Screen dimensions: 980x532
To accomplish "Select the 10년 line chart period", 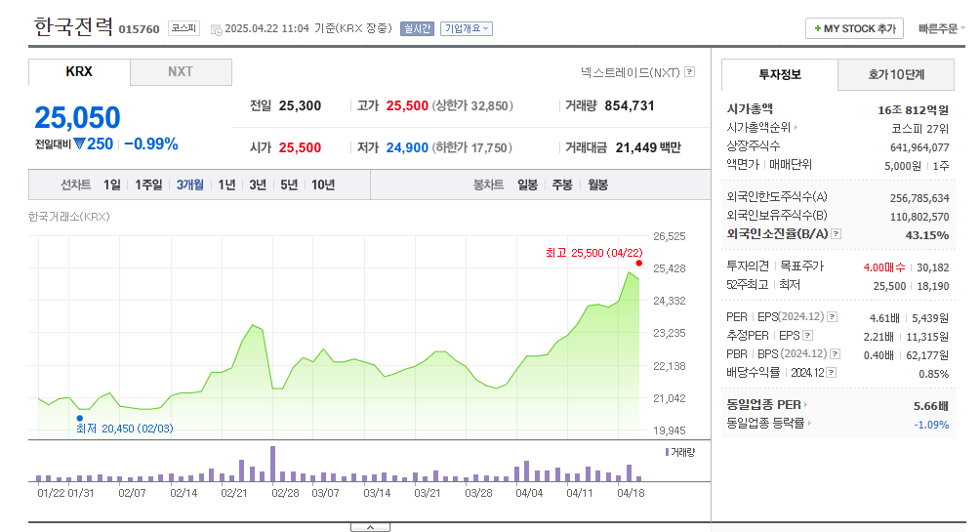I will point(323,185).
